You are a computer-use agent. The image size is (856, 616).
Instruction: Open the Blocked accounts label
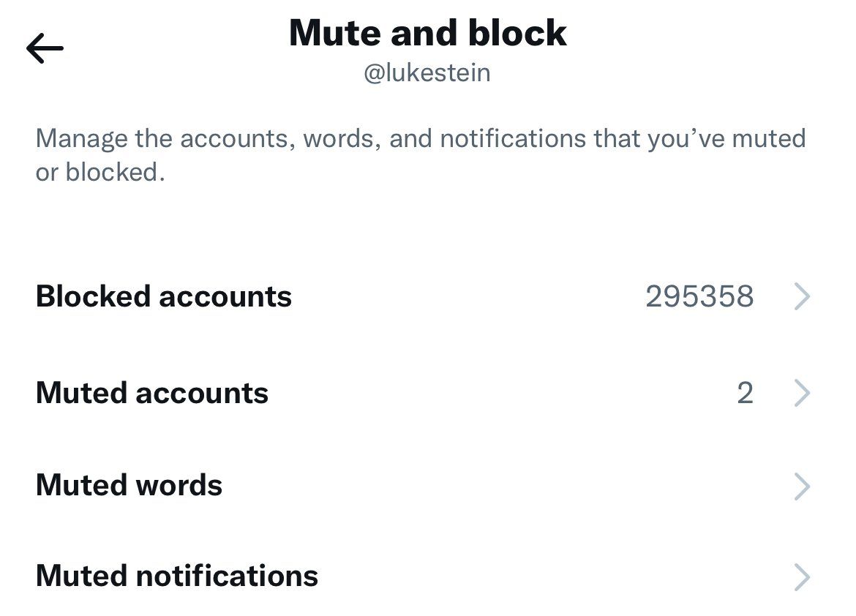(163, 297)
